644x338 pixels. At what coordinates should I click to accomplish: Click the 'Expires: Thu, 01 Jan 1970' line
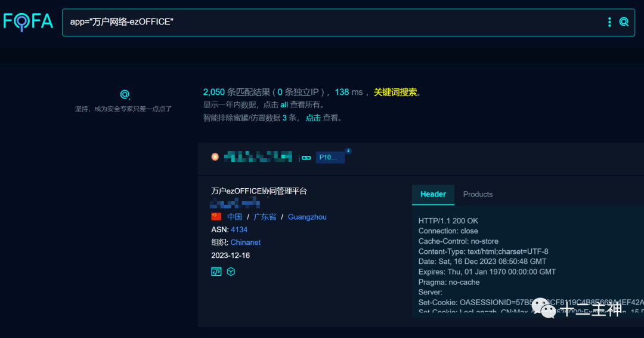point(487,272)
